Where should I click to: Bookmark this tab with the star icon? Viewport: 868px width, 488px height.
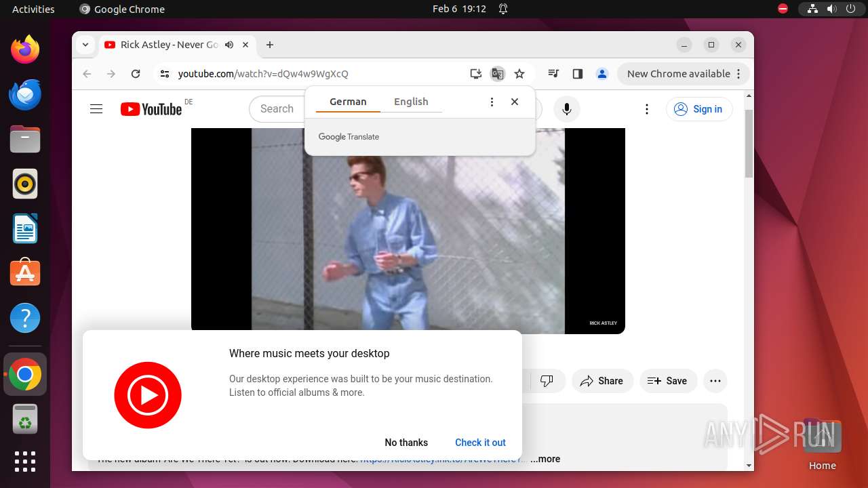coord(519,74)
